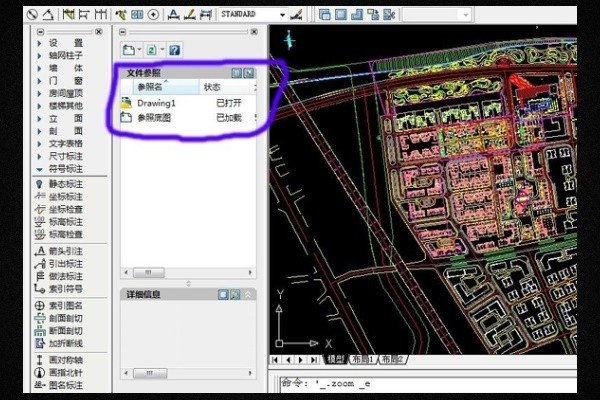Viewport: 600px width, 400px height.
Task: Click the help icon in references palette
Action: click(174, 49)
